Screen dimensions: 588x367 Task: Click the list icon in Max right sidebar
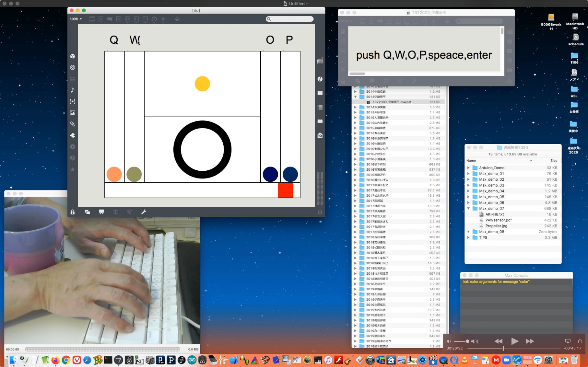(x=320, y=107)
